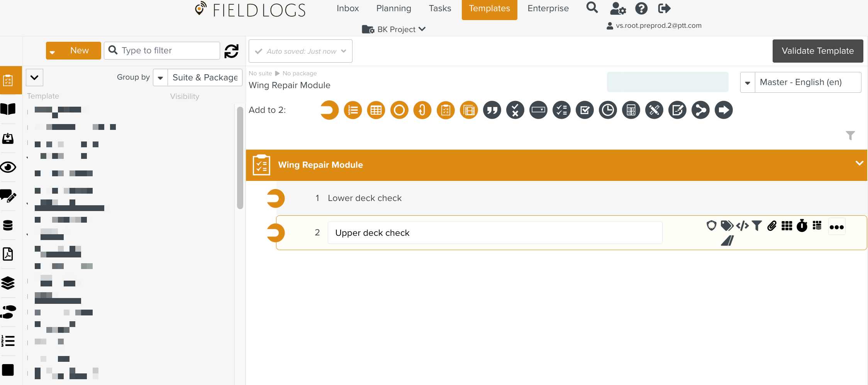The image size is (868, 385).
Task: Collapse the Wing Repair Module header chevron
Action: point(859,163)
